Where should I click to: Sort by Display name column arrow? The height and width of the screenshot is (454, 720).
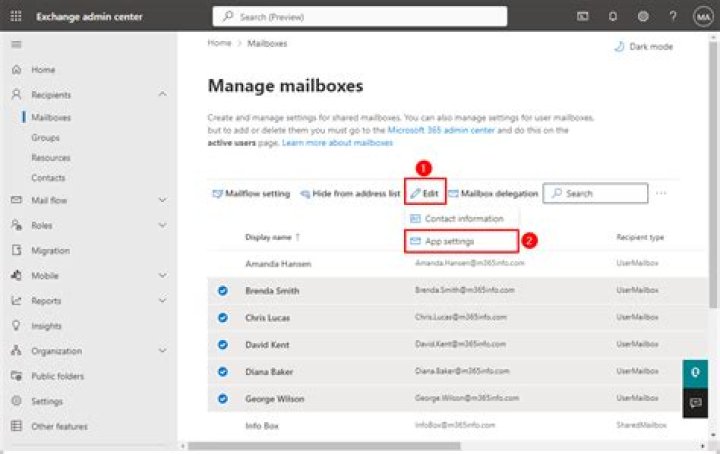298,237
